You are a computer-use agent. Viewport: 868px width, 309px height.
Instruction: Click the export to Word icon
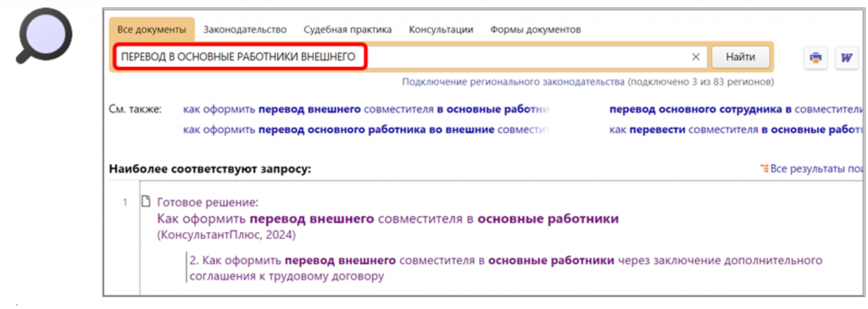tap(847, 58)
